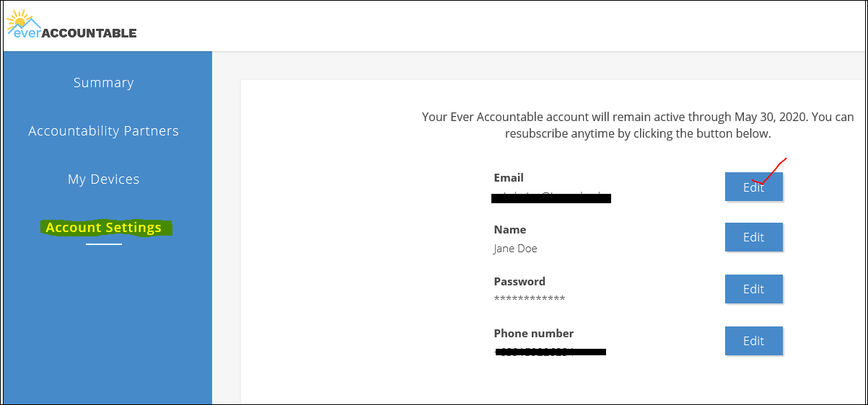
Task: Edit the Phone number
Action: click(x=753, y=341)
